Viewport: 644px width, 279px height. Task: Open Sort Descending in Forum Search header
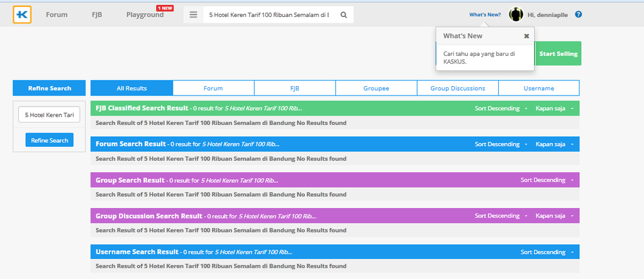pos(501,145)
